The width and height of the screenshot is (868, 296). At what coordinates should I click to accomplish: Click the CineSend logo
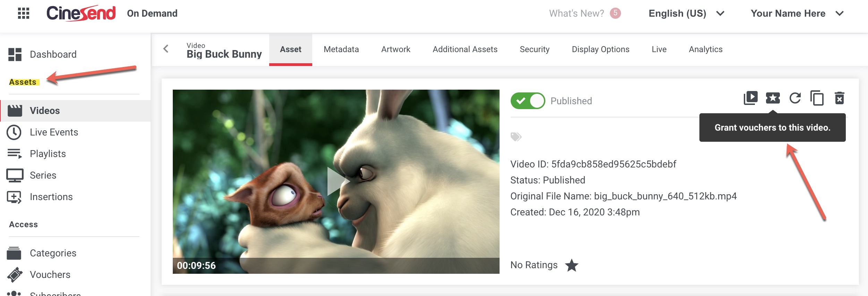(x=81, y=13)
